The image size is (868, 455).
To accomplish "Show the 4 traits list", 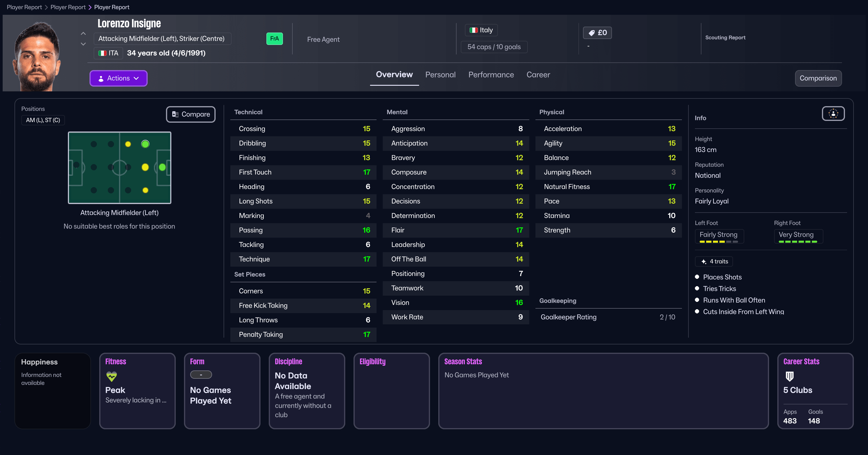I will [x=714, y=261].
